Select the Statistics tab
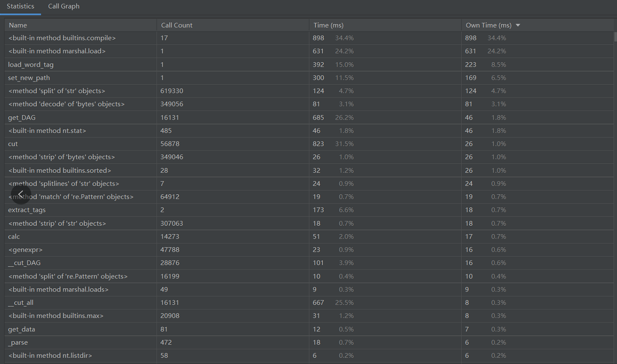This screenshot has width=617, height=364. coord(20,6)
